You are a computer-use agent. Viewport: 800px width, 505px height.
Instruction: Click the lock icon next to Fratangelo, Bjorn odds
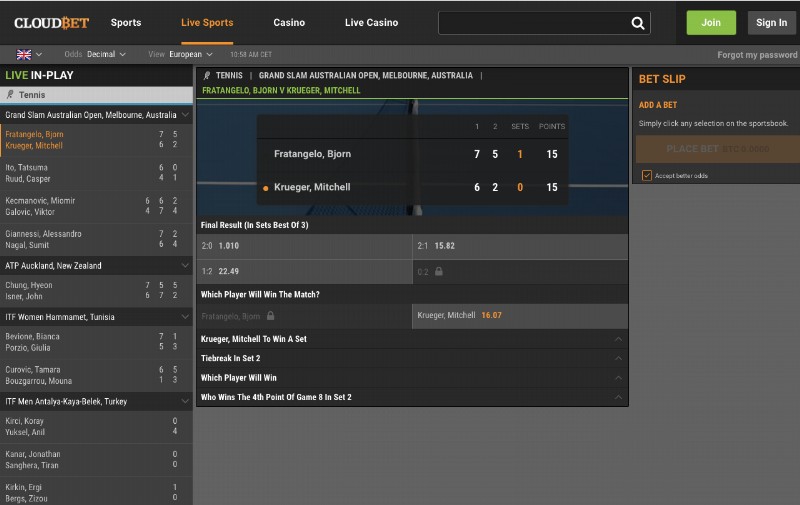pyautogui.click(x=270, y=316)
